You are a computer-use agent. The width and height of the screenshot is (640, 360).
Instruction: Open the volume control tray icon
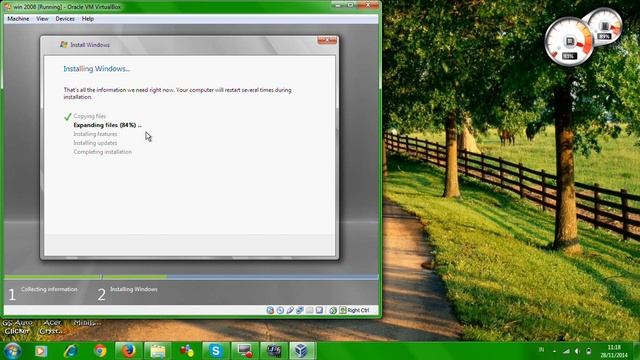pos(577,351)
